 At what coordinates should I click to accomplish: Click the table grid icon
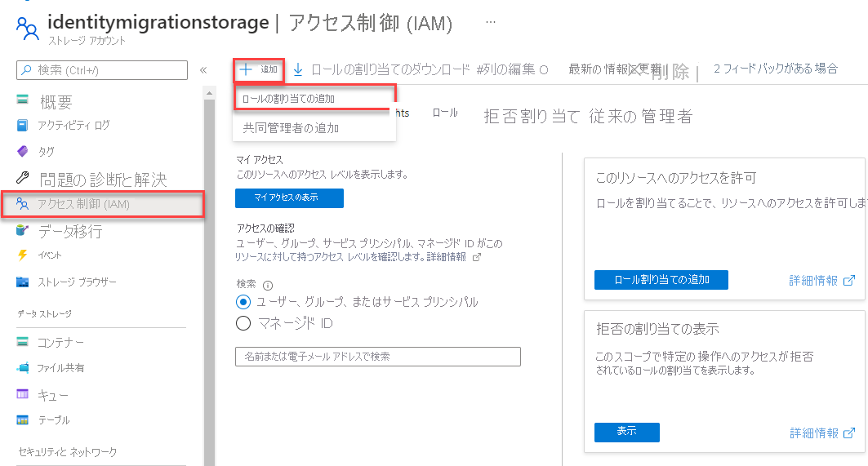(22, 419)
